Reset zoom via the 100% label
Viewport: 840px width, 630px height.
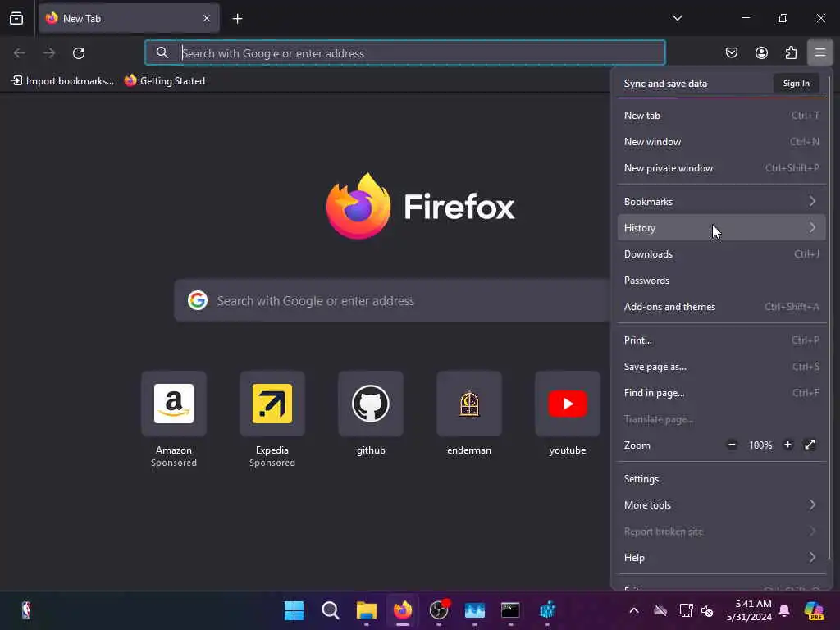(760, 445)
